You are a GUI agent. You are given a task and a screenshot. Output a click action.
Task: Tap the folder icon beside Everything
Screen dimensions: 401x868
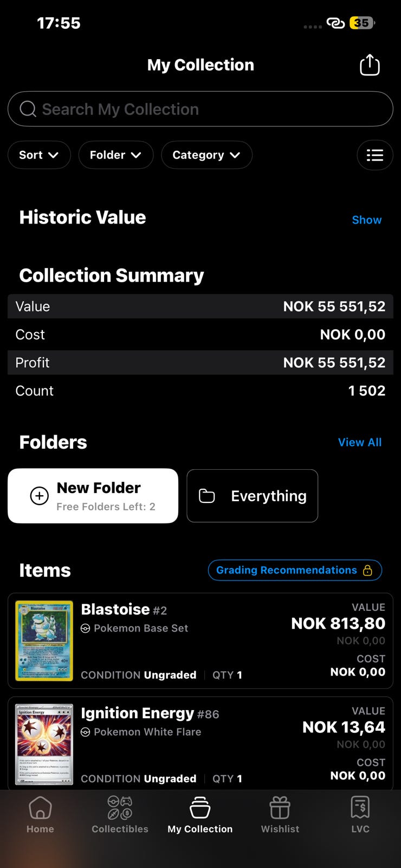pos(207,496)
